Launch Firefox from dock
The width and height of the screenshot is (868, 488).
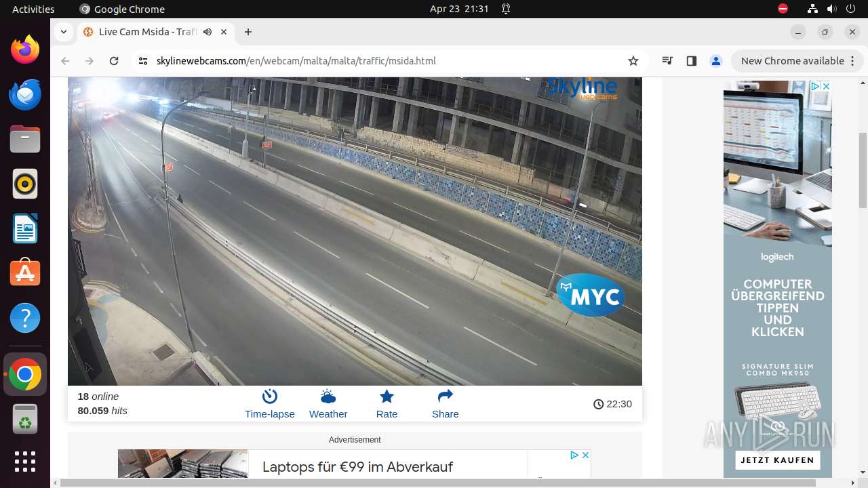point(25,49)
